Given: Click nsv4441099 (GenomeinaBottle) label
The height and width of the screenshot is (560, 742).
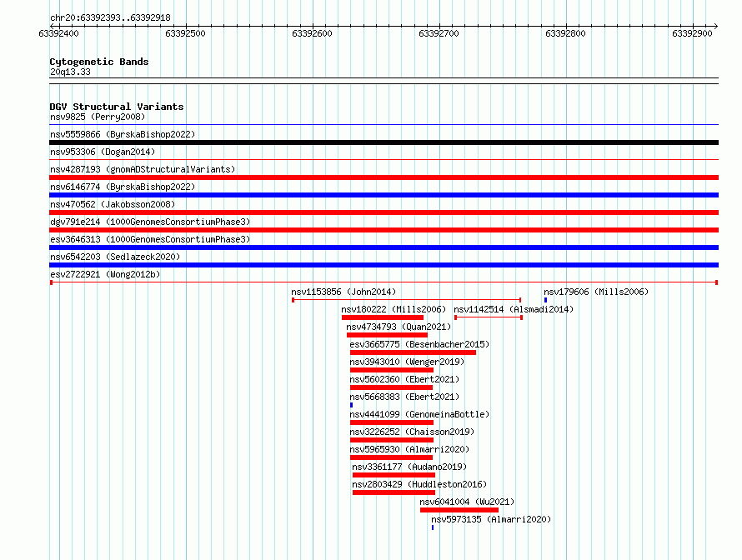Looking at the screenshot, I should pyautogui.click(x=419, y=414).
